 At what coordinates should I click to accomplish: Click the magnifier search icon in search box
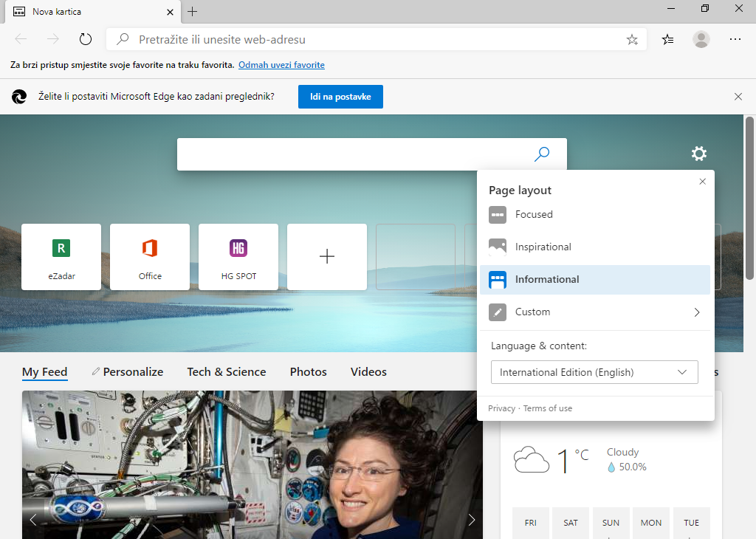pyautogui.click(x=542, y=154)
